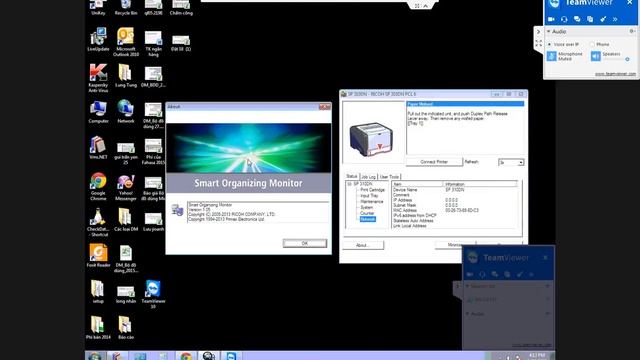Open the CheckDat Shortcut desktop icon
640x360 pixels.
tap(98, 222)
